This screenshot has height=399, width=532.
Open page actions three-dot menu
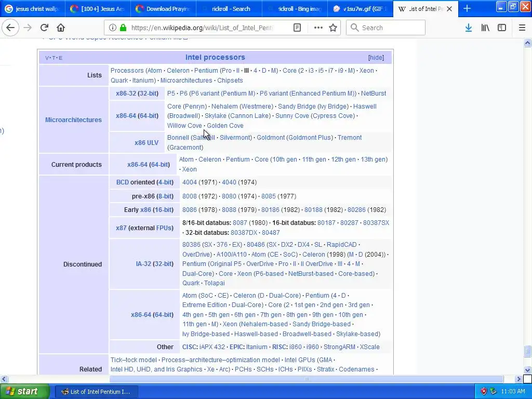coord(318,28)
